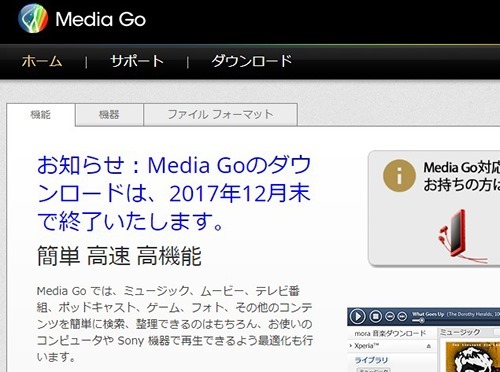
Task: Select the Xperia™ device row
Action: click(x=391, y=346)
